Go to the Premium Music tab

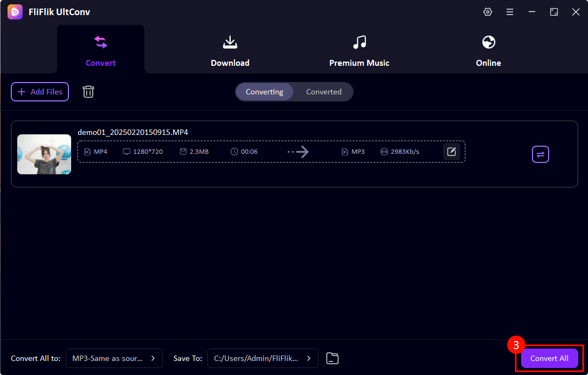pyautogui.click(x=359, y=51)
